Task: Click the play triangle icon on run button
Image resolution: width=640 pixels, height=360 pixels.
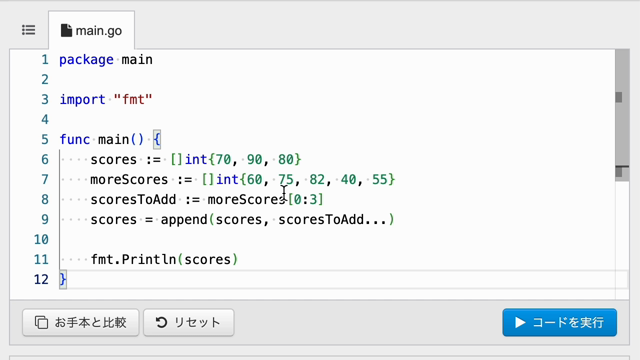Action: 520,322
